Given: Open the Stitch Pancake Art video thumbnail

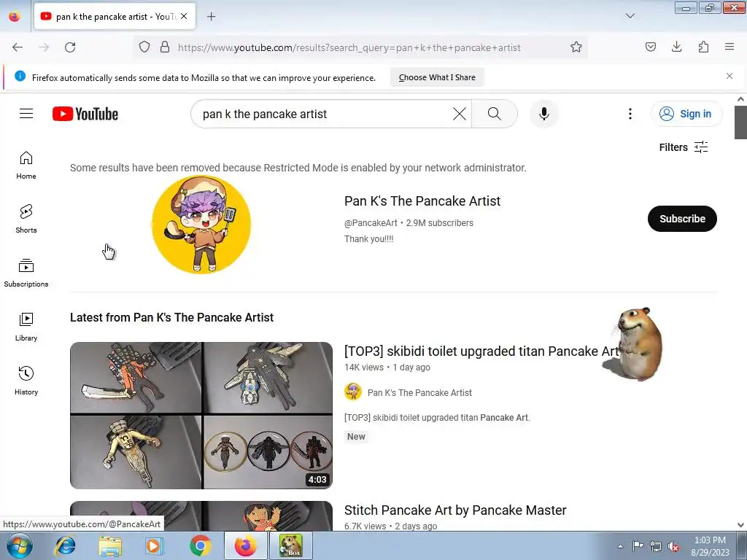Looking at the screenshot, I should pos(201,516).
